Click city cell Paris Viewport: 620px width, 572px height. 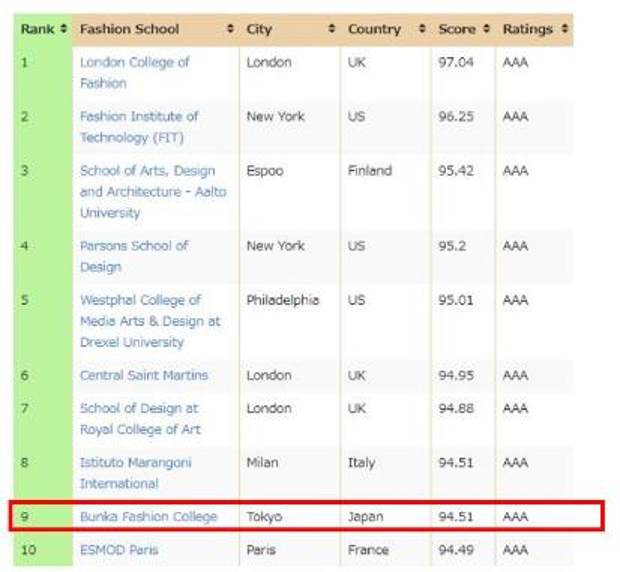click(x=261, y=550)
